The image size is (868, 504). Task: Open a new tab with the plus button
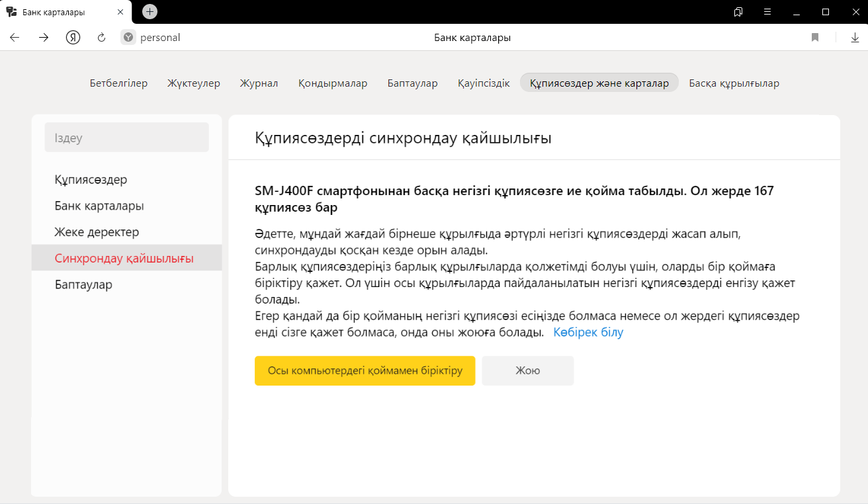click(150, 11)
